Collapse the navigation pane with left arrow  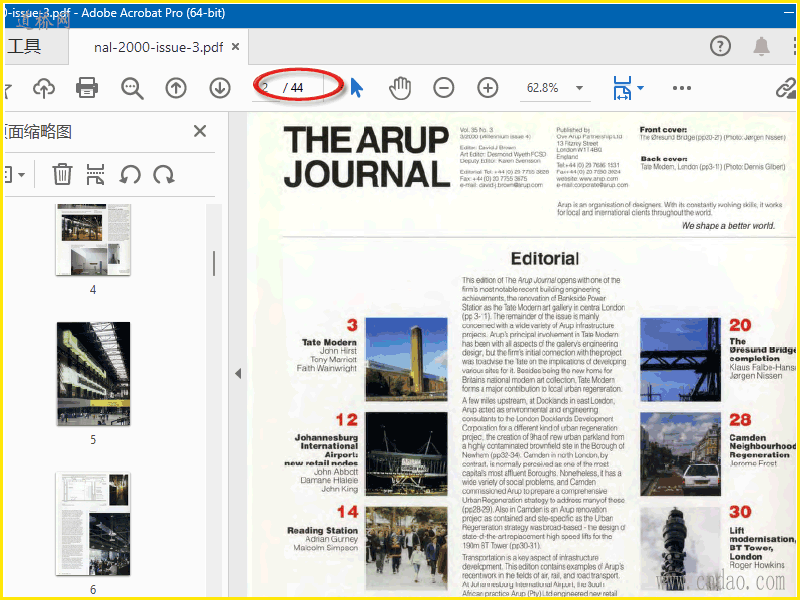tap(238, 373)
